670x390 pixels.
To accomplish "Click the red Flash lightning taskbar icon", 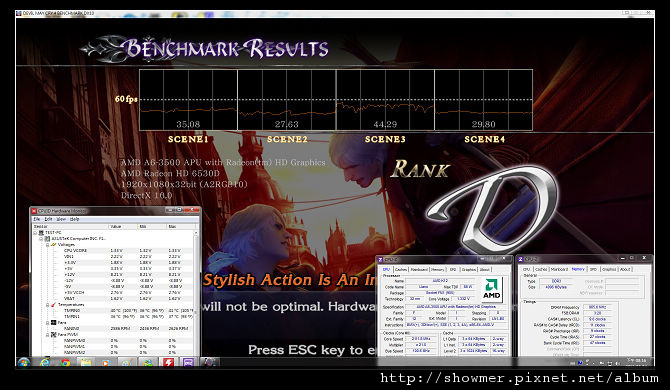I will point(168,363).
